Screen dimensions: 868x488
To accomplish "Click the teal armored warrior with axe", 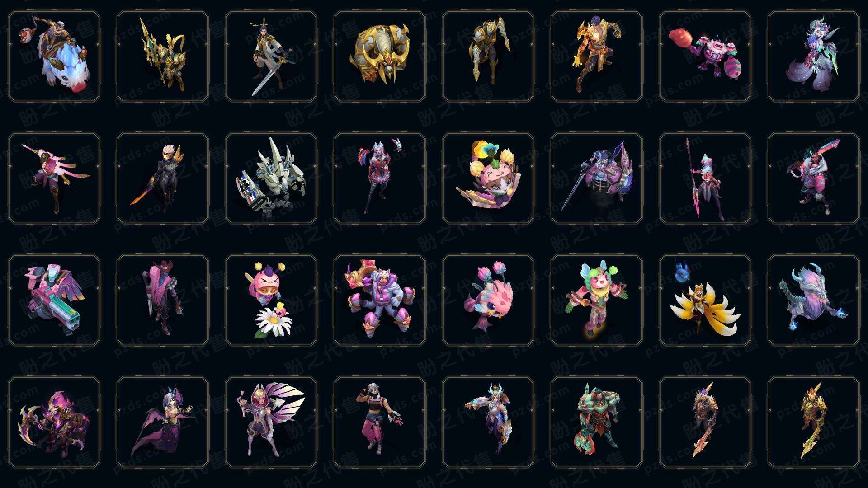I will click(597, 422).
